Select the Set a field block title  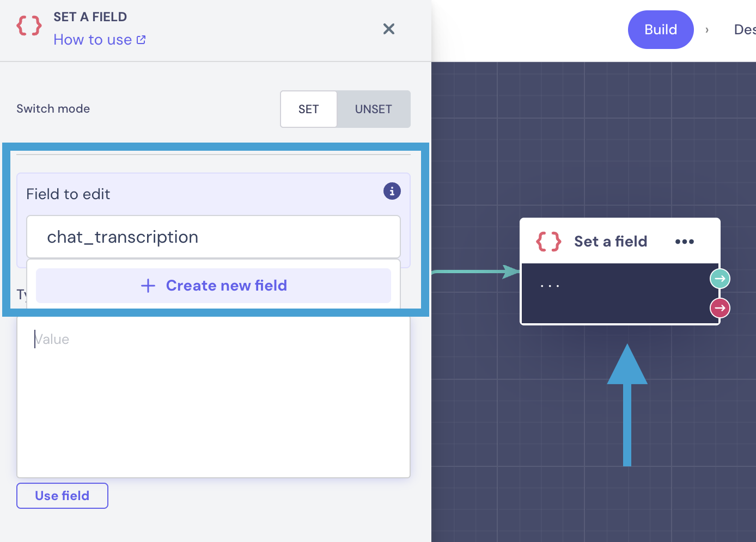click(611, 242)
